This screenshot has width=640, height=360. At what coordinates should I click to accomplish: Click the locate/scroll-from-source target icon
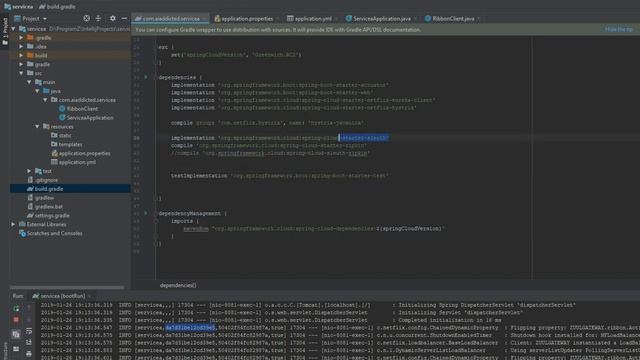point(87,18)
